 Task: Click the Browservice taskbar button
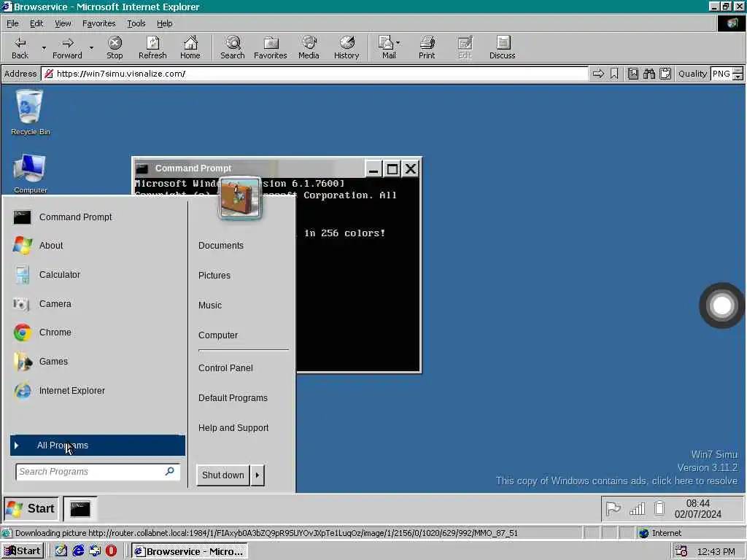(190, 551)
